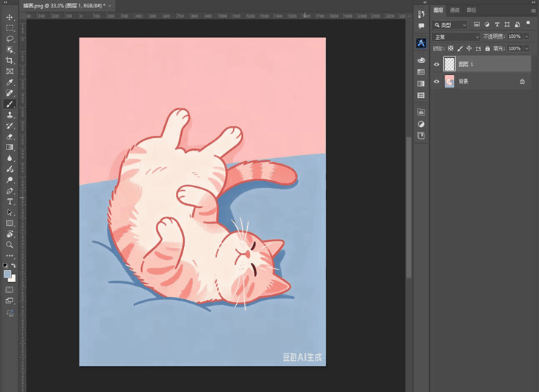
Task: Switch to the 通道 Channels tab
Action: click(455, 10)
